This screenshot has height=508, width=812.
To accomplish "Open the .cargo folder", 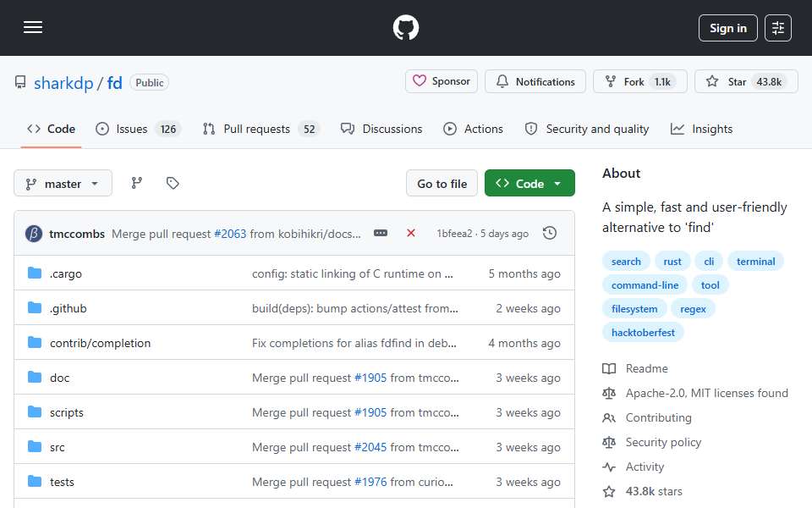I will (x=66, y=273).
